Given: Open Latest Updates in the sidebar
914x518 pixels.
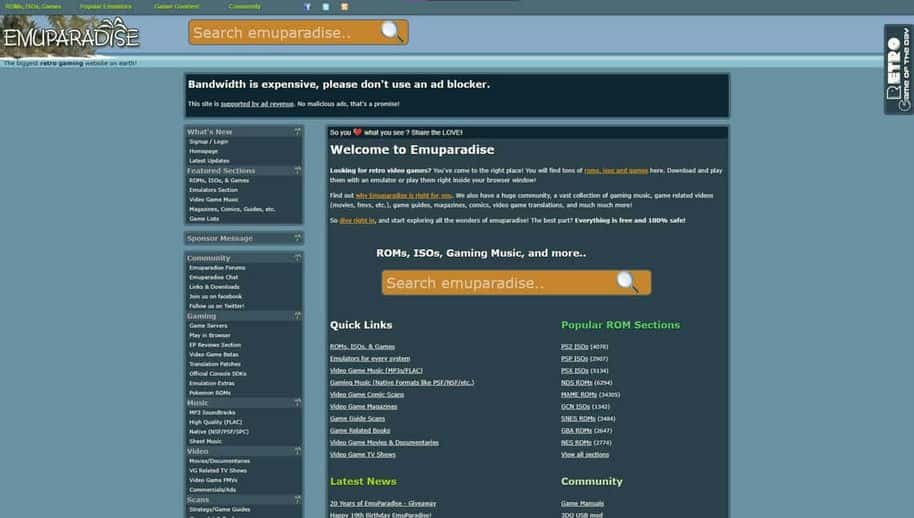Looking at the screenshot, I should [x=209, y=161].
